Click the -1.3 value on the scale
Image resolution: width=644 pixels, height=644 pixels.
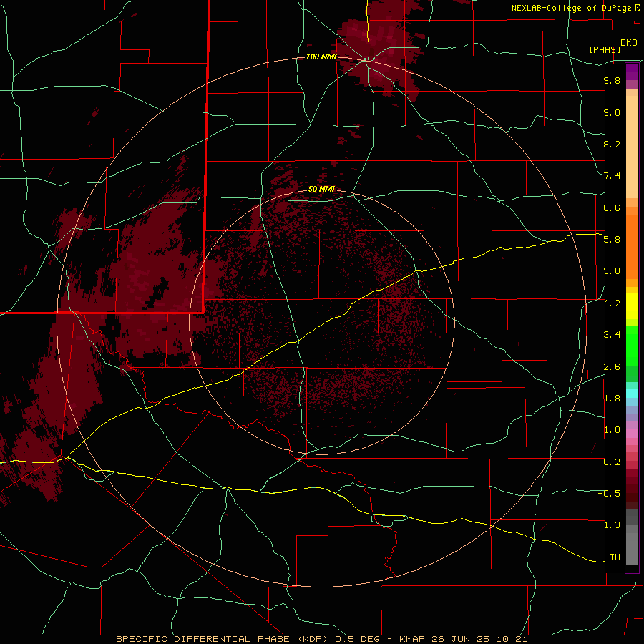(609, 525)
